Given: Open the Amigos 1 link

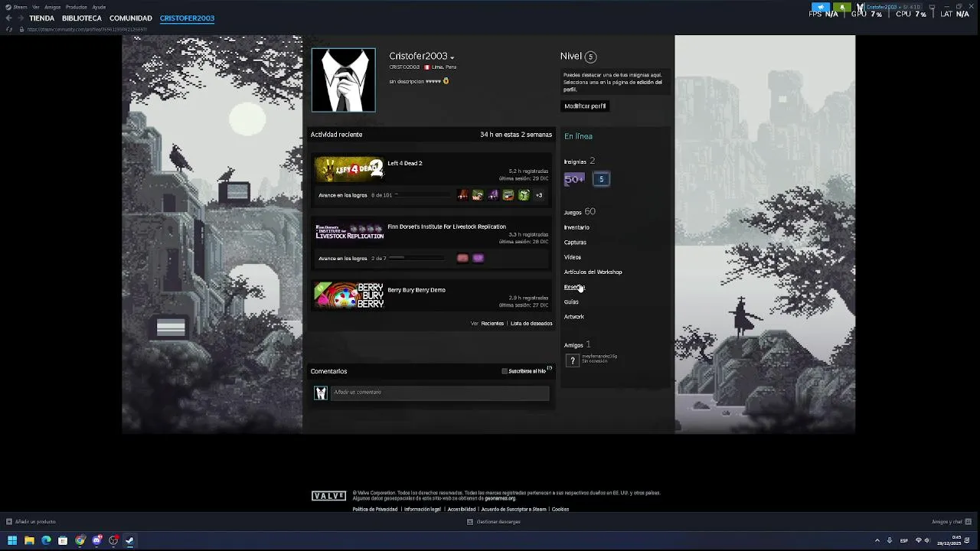Looking at the screenshot, I should [577, 345].
